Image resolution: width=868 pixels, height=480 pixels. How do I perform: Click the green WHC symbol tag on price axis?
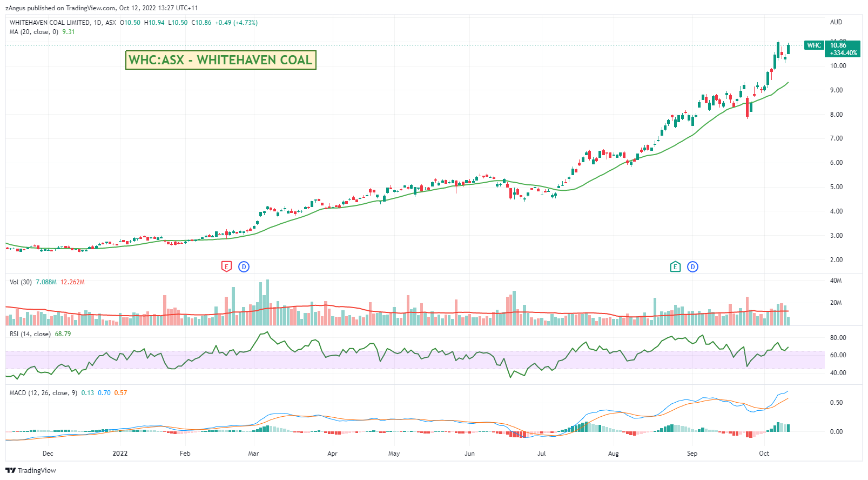click(x=814, y=45)
